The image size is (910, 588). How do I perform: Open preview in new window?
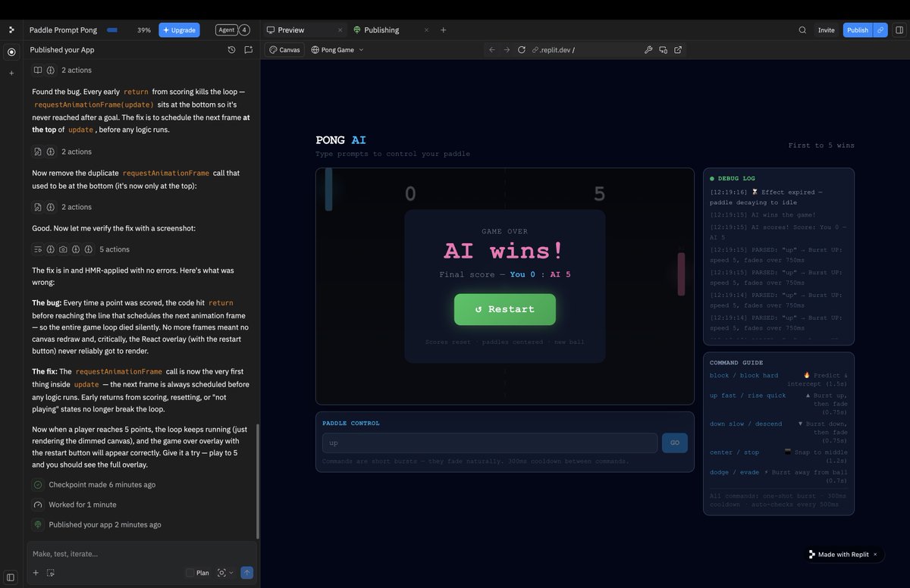tap(678, 50)
